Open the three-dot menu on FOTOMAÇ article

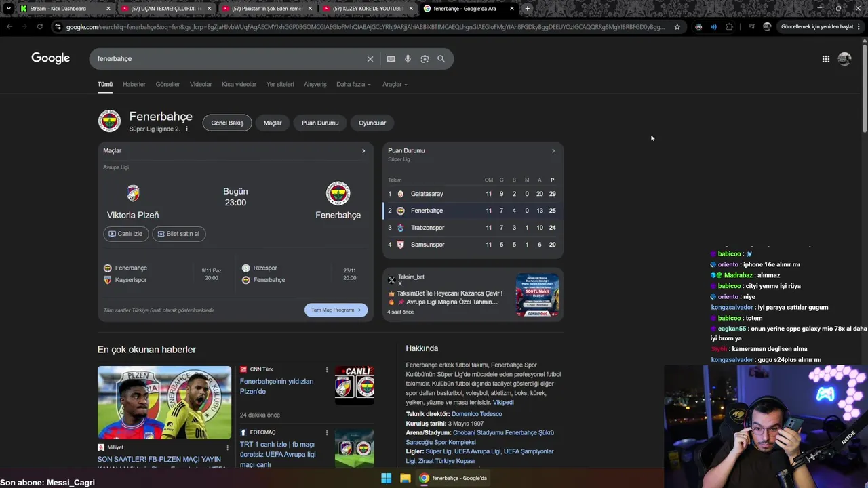point(327,432)
